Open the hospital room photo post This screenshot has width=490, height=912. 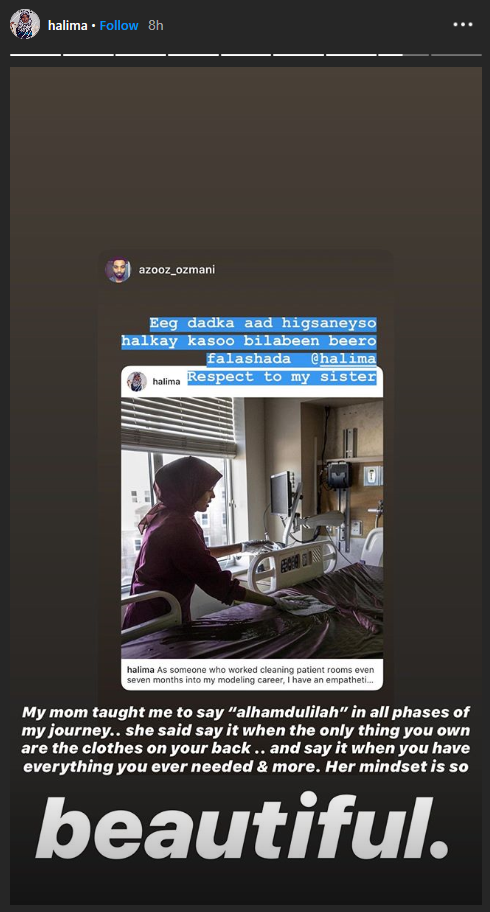coord(252,528)
